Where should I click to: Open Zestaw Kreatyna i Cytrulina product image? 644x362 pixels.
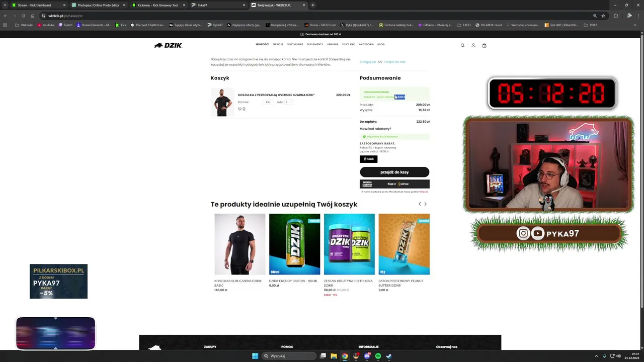coord(349,244)
